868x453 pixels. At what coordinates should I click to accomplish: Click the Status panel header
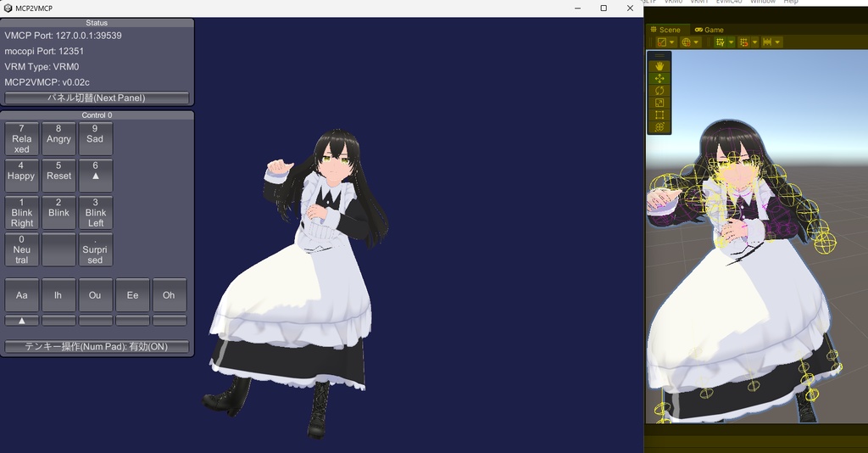coord(97,23)
